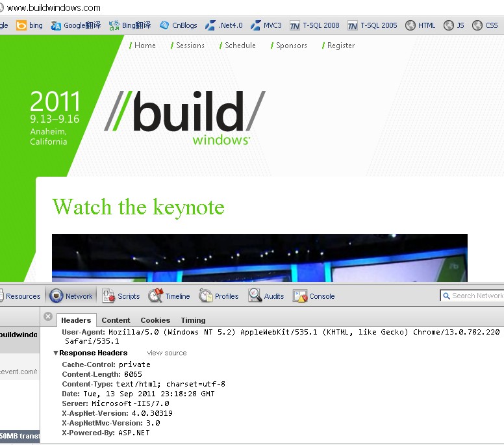Open the CnBlogs bookmark
504x445 pixels.
click(178, 25)
